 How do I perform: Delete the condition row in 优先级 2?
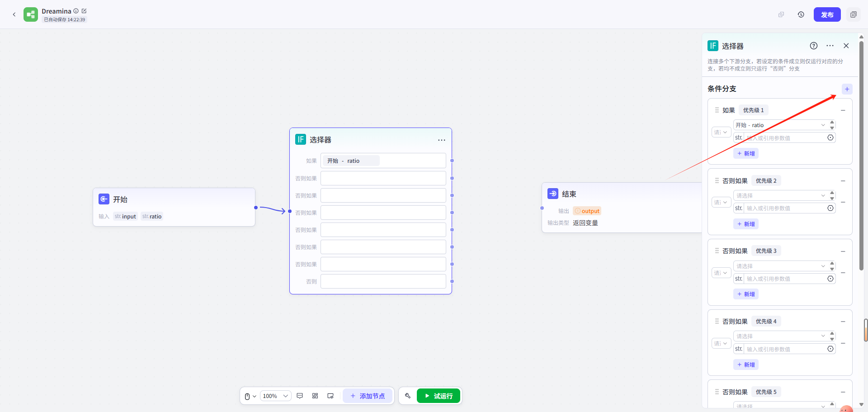pyautogui.click(x=843, y=202)
